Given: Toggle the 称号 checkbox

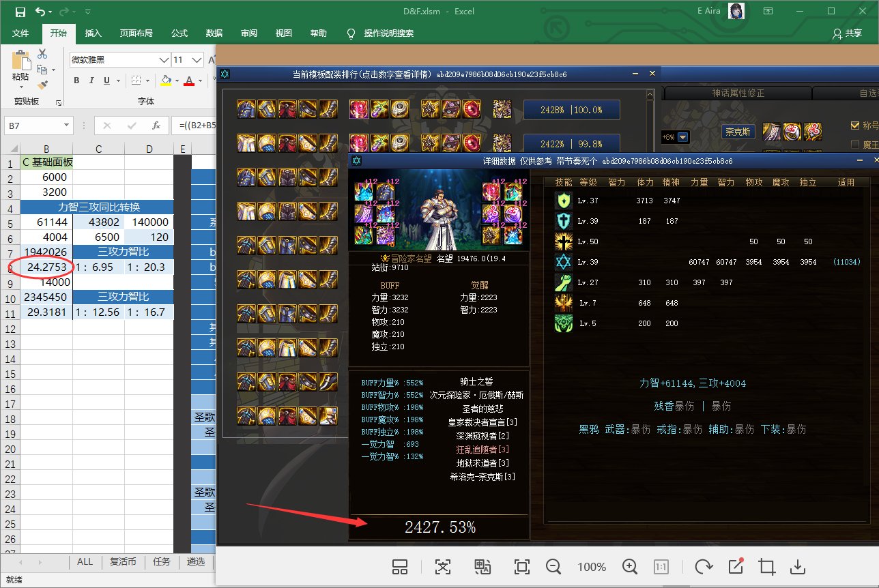Looking at the screenshot, I should point(856,126).
